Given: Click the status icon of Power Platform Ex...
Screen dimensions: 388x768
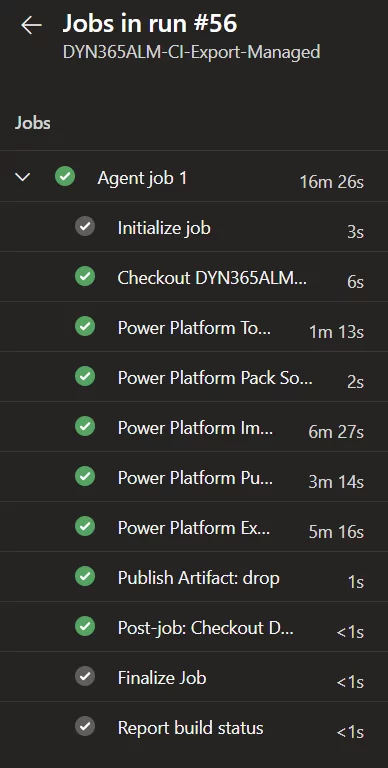Looking at the screenshot, I should [85, 527].
